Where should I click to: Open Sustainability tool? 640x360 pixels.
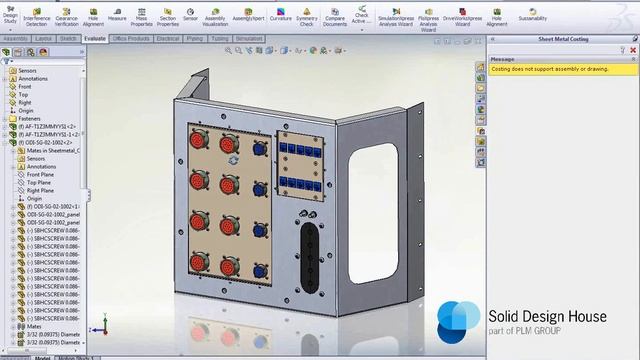[x=533, y=15]
